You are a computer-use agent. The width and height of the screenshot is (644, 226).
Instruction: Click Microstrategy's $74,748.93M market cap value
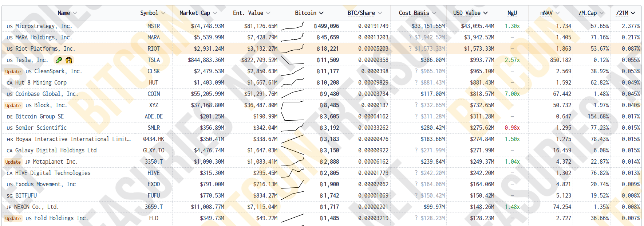(208, 26)
